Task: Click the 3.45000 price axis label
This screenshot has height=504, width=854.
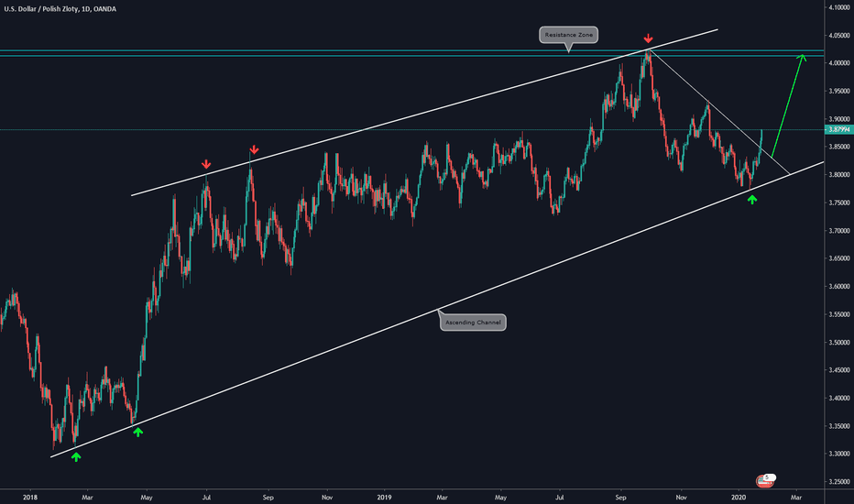Action: [839, 370]
